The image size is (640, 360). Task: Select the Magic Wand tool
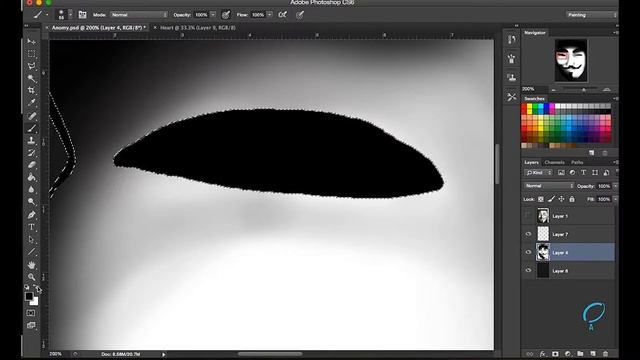pos(31,78)
